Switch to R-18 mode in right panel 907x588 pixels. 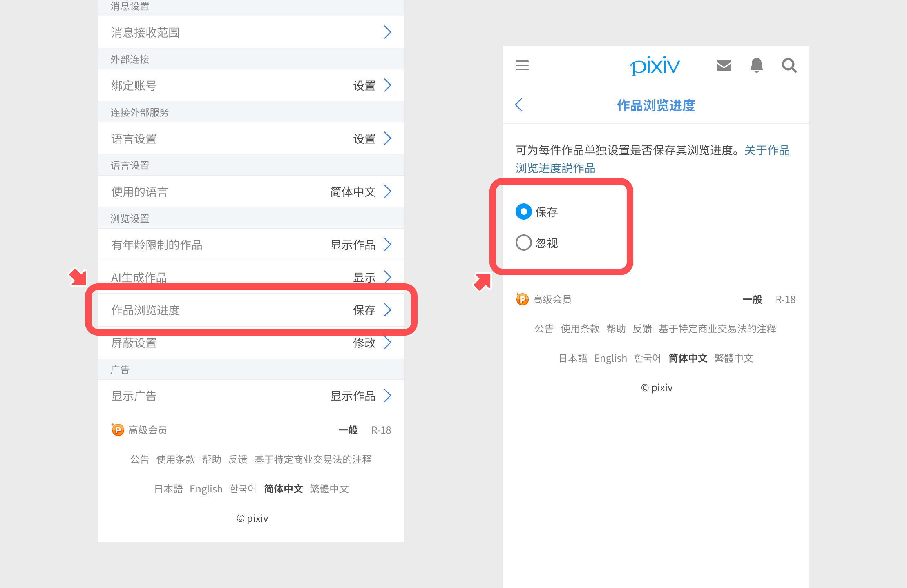coord(785,299)
